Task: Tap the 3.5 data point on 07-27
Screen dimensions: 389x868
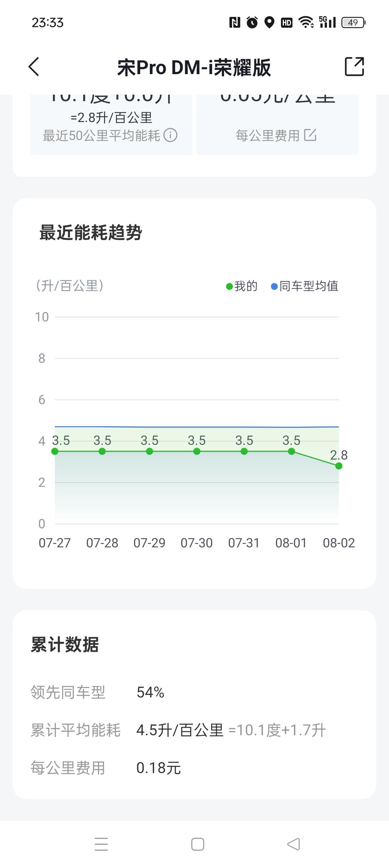Action: point(55,451)
